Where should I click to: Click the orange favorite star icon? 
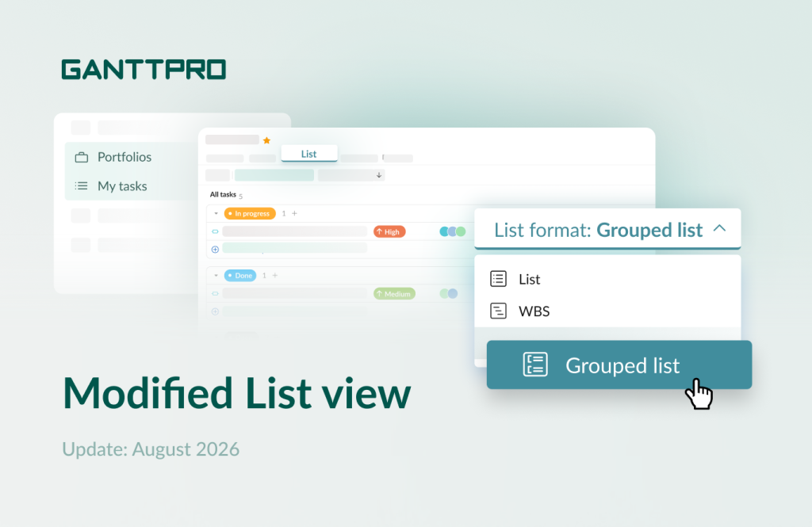click(266, 140)
